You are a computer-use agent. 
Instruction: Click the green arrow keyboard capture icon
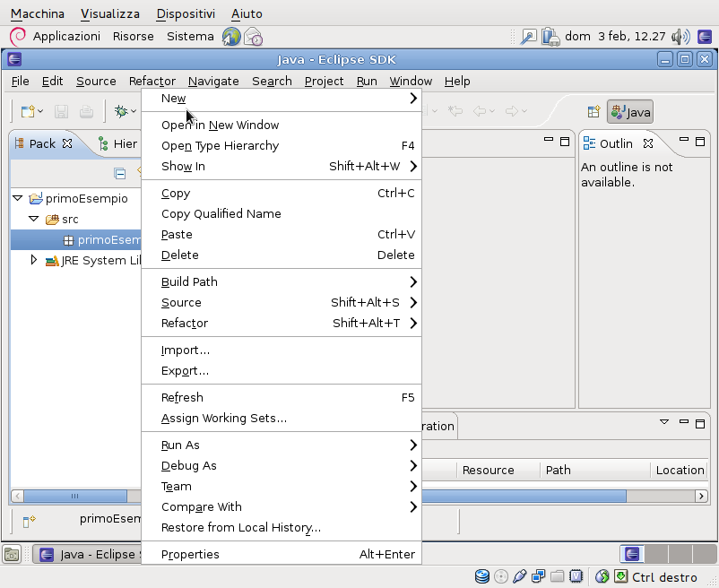[620, 576]
